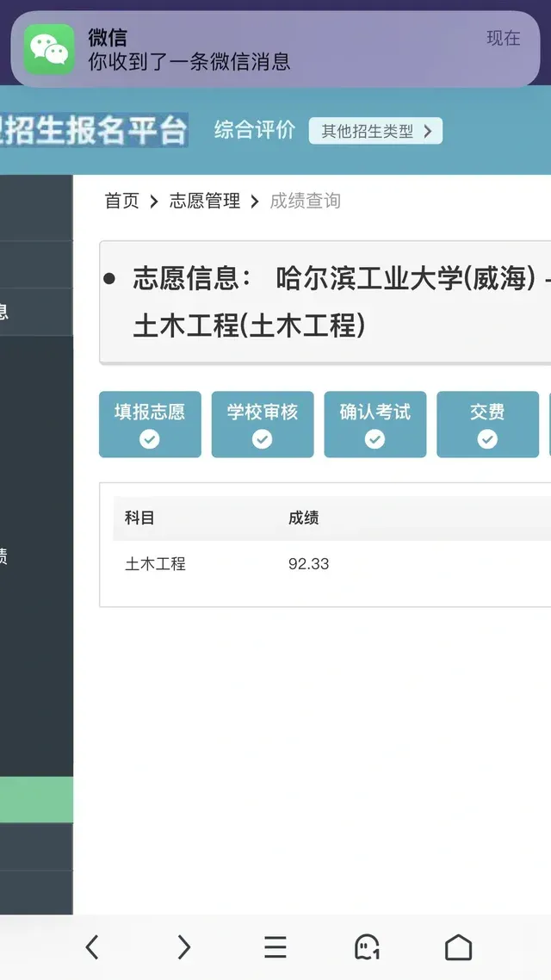The height and width of the screenshot is (980, 551).
Task: Click the 志愿信息 heading text
Action: (x=193, y=279)
